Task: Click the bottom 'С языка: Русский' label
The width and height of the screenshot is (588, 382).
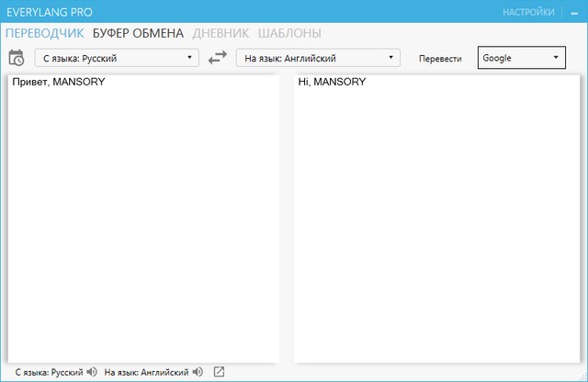Action: (42, 372)
